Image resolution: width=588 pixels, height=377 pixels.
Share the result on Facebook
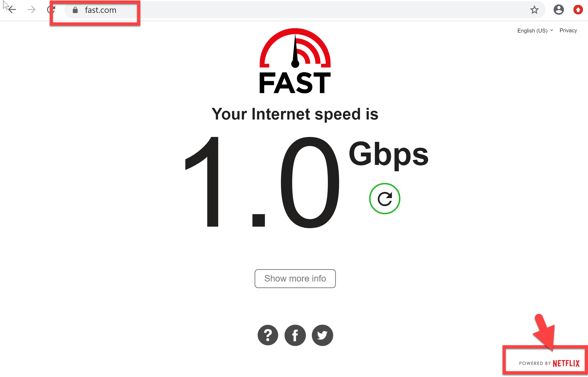tap(295, 335)
